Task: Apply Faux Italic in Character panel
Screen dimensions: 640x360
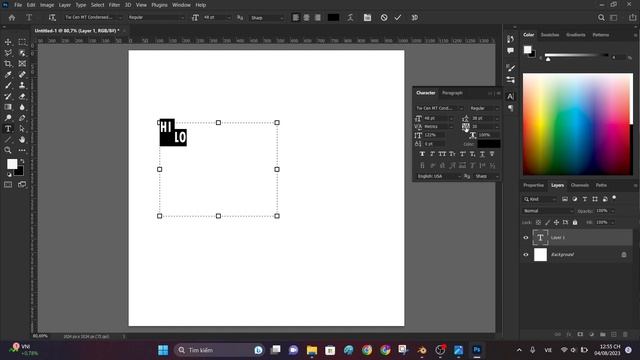Action: pos(432,154)
